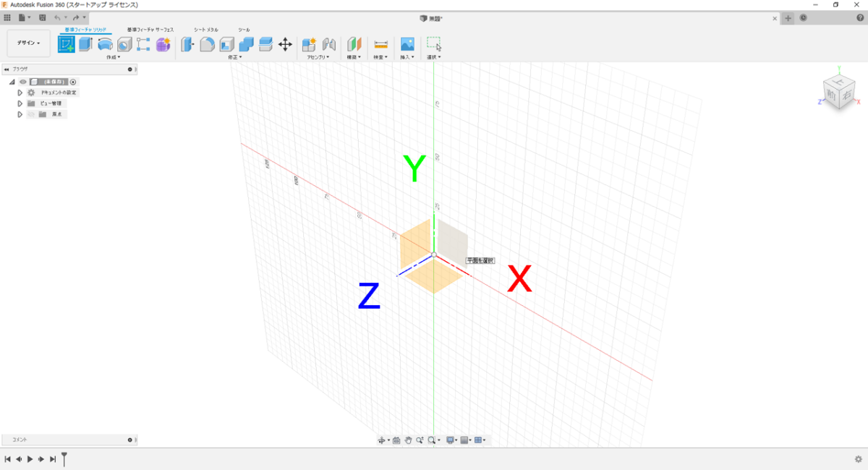This screenshot has width=868, height=470.
Task: Activate root component radio button
Action: coord(73,82)
